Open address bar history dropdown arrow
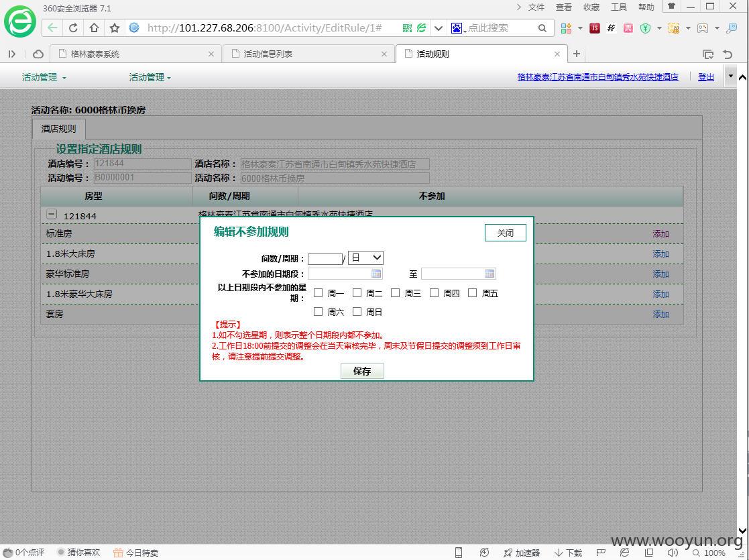 [x=438, y=28]
